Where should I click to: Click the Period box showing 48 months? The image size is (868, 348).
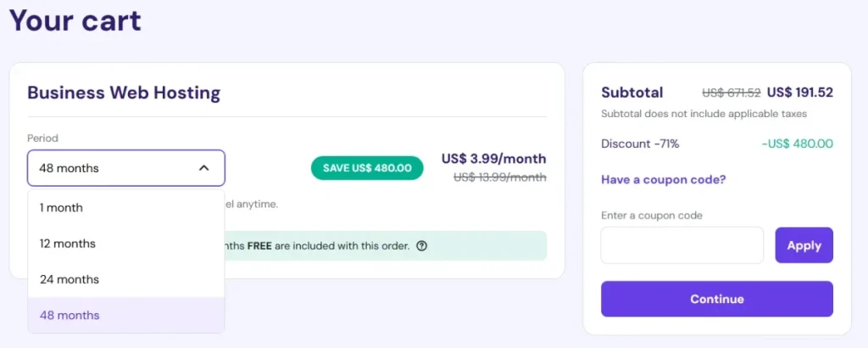(x=110, y=168)
